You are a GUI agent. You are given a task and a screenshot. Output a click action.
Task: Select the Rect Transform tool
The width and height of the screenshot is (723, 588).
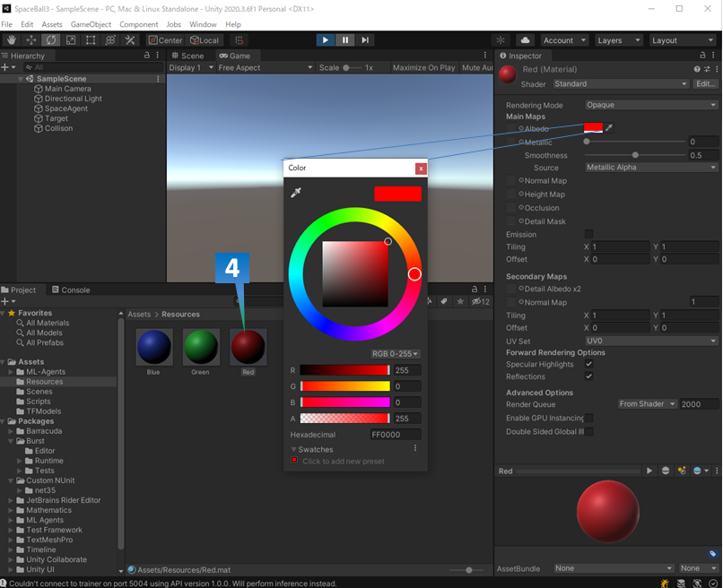[x=91, y=40]
